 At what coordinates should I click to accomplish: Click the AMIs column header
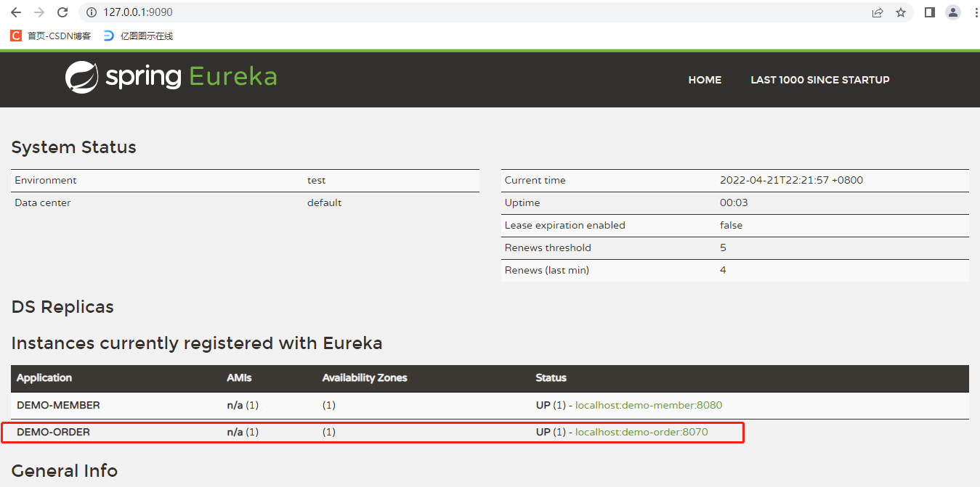click(x=239, y=378)
